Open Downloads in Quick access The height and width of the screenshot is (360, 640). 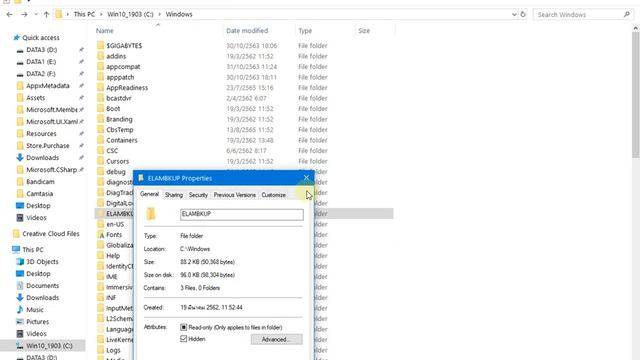click(x=42, y=158)
